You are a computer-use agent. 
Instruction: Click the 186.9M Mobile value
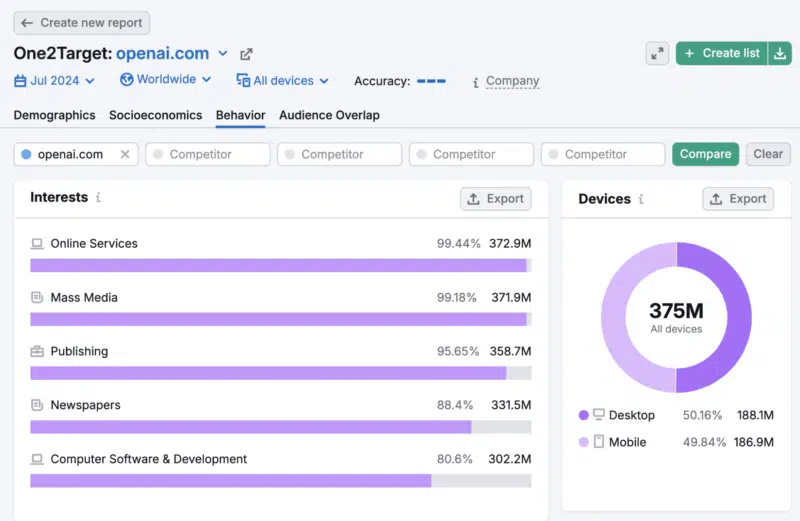point(754,442)
